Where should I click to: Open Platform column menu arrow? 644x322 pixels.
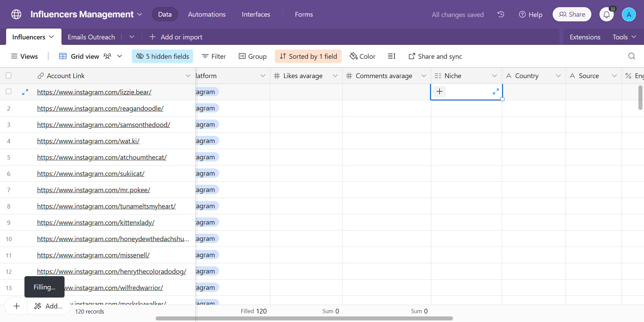[263, 76]
